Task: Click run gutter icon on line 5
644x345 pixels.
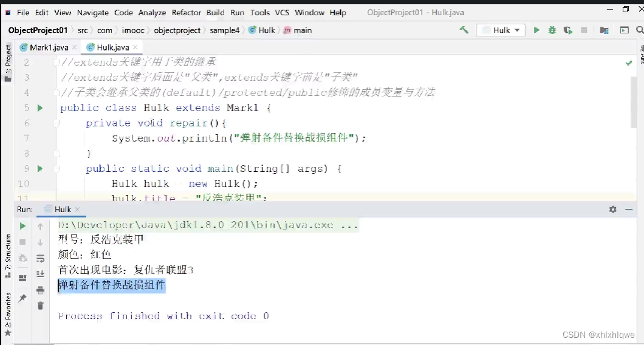Action: click(x=40, y=108)
